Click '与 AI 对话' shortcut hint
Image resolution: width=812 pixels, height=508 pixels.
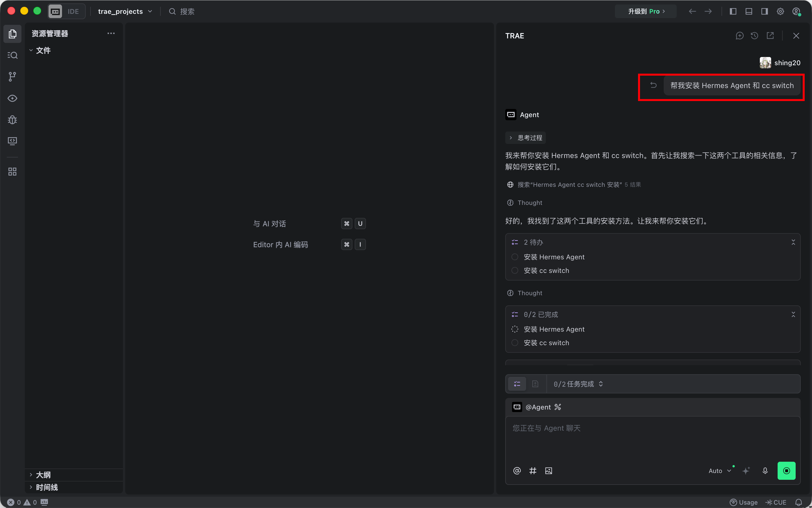[270, 224]
